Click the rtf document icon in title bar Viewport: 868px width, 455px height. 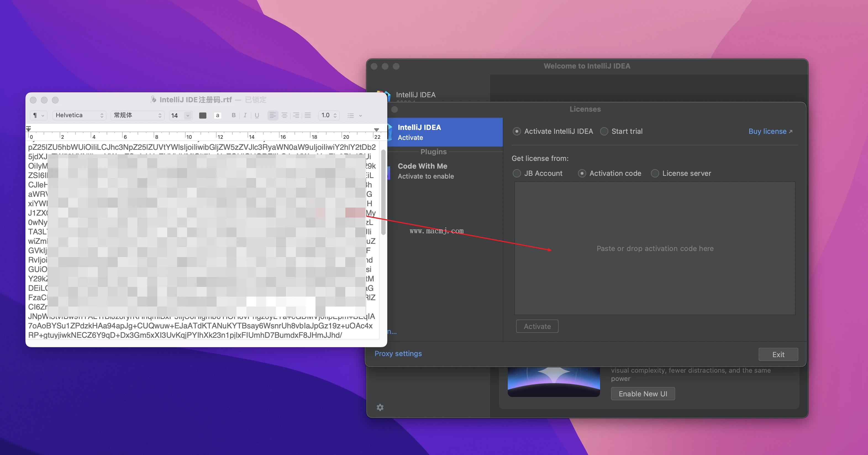coord(153,100)
